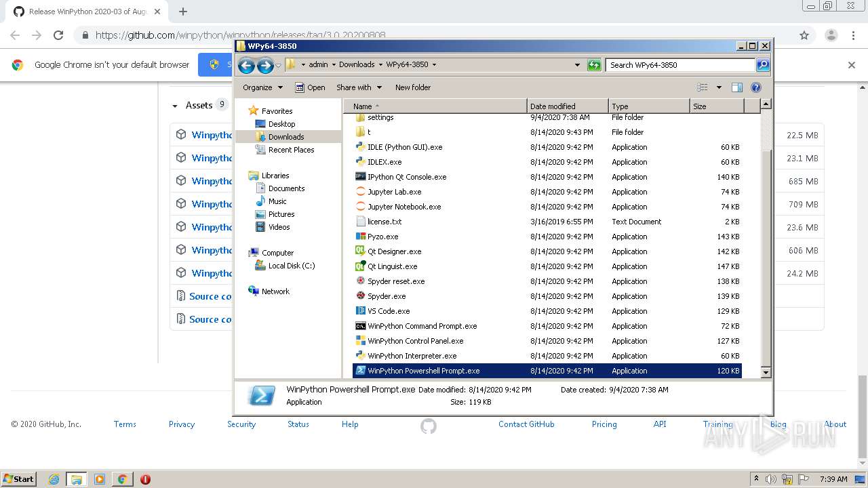
Task: Select the Qt Designer.exe icon
Action: [x=361, y=251]
